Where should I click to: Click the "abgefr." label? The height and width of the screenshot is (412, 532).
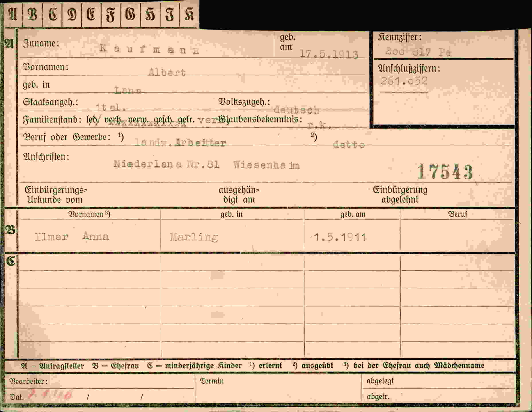pyautogui.click(x=378, y=397)
